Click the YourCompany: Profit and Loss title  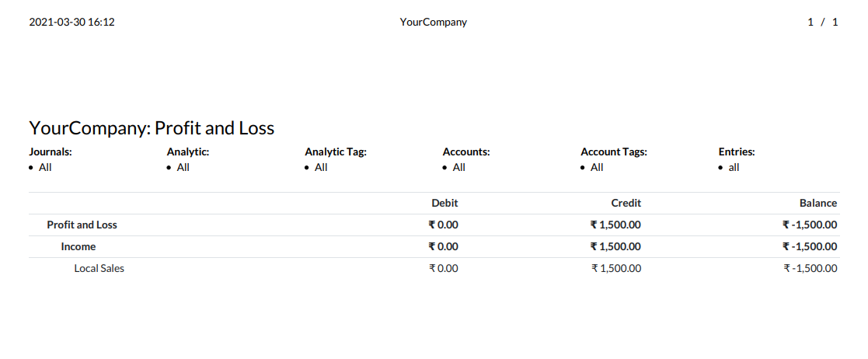point(152,128)
